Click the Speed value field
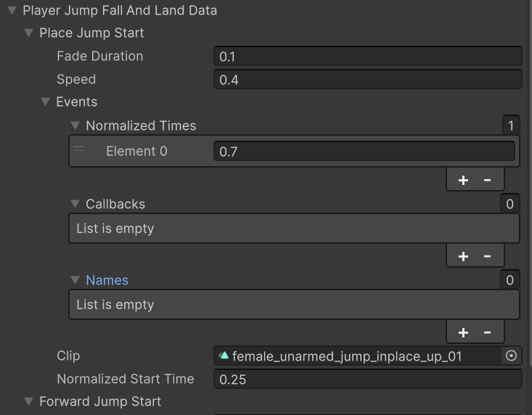This screenshot has height=415, width=532. [x=367, y=80]
